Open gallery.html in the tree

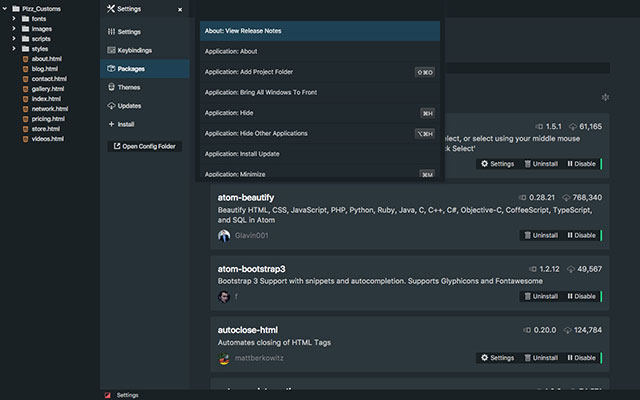(48, 89)
